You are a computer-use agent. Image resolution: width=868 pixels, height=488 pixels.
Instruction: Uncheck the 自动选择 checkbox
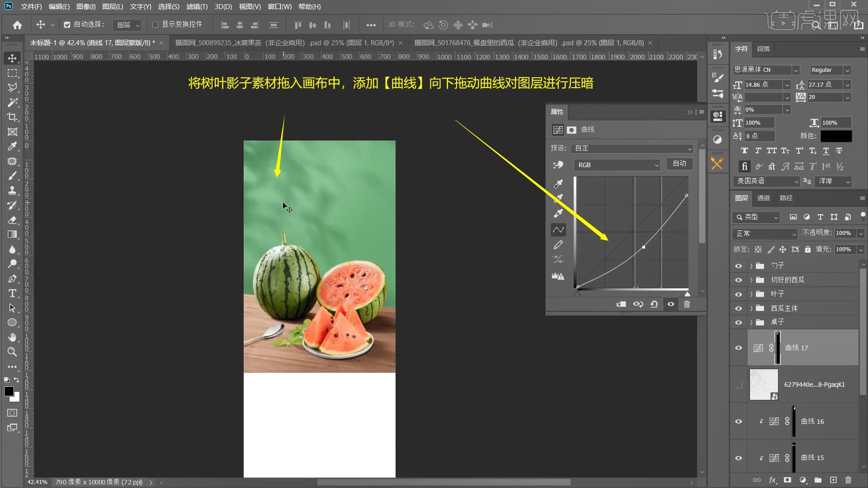click(x=67, y=25)
